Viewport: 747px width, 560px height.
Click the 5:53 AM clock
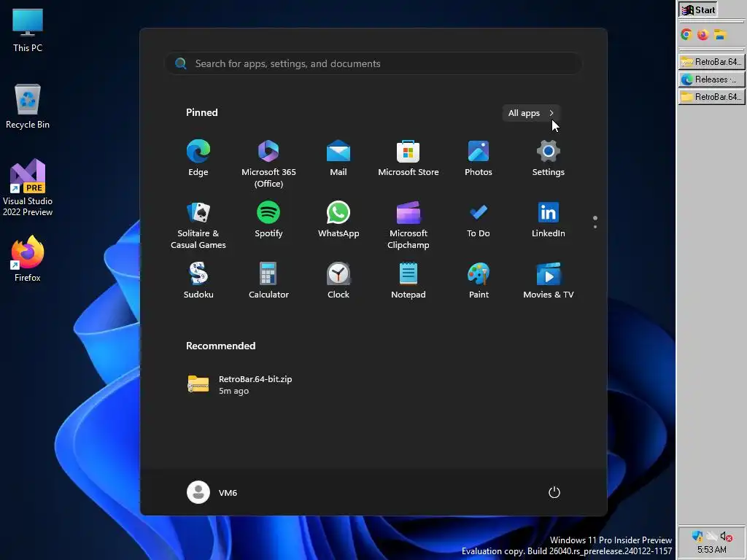click(712, 550)
